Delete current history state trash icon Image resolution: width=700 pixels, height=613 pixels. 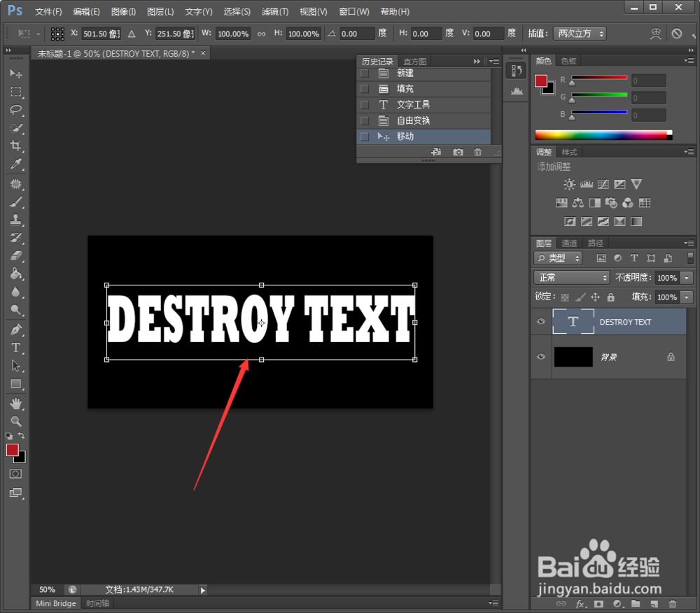tap(477, 152)
